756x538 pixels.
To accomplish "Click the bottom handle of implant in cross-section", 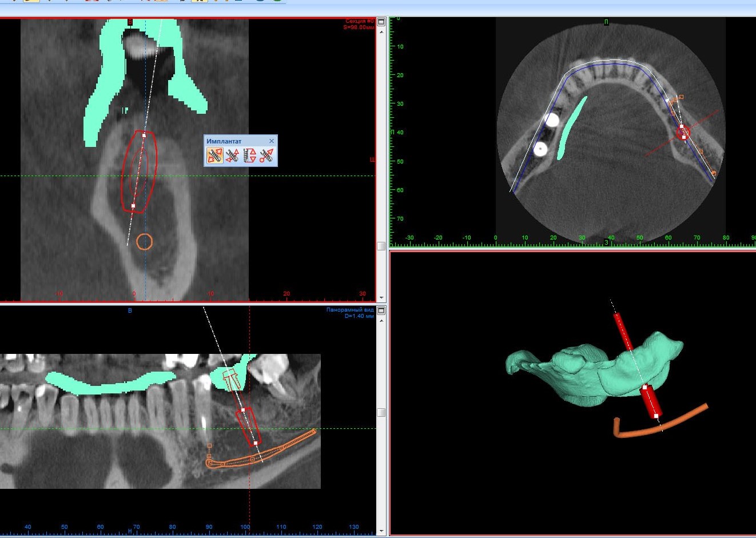I will coord(133,206).
